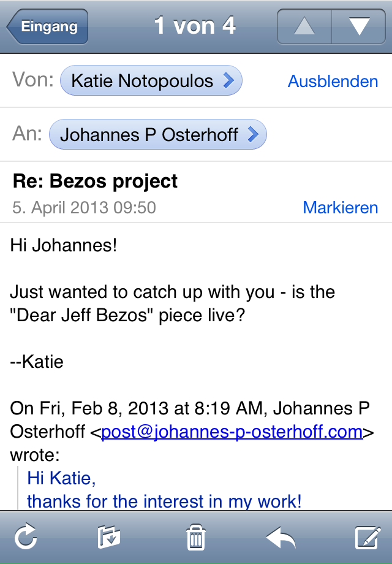Tap the reply arrow icon
The width and height of the screenshot is (392, 564).
tap(281, 538)
